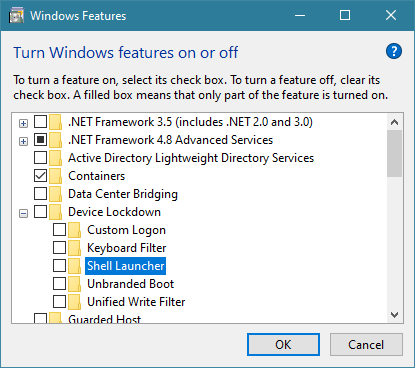The width and height of the screenshot is (415, 368).
Task: Check Unified Write Filter checkbox
Action: point(59,302)
